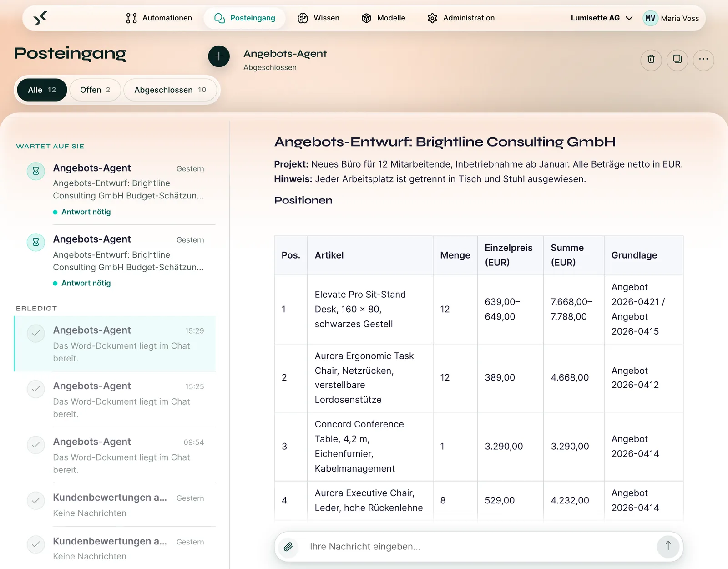Click the hourglass icon of first waiting item

pyautogui.click(x=36, y=171)
